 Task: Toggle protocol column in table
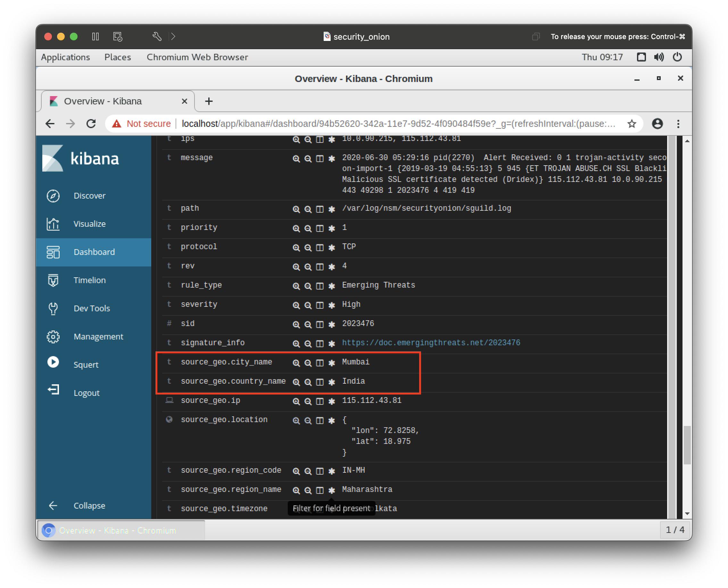point(319,248)
